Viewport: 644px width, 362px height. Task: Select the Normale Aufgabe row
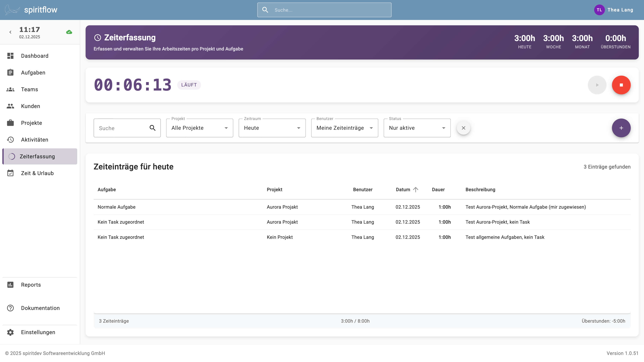(x=362, y=207)
